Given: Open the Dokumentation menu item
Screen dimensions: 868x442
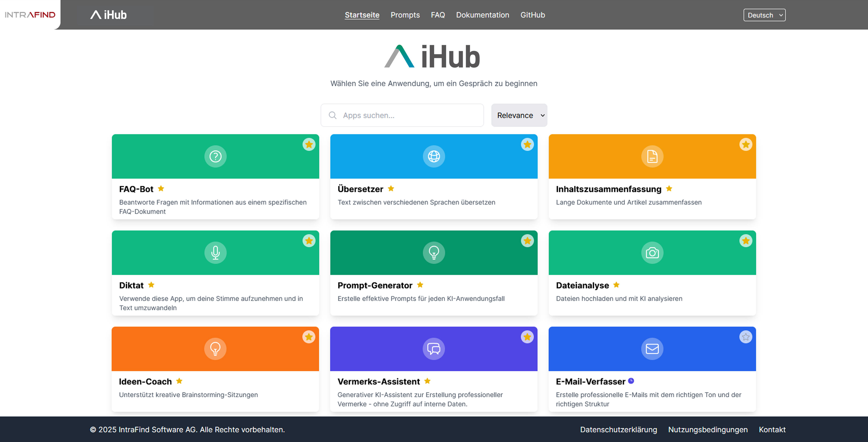Looking at the screenshot, I should pos(483,15).
